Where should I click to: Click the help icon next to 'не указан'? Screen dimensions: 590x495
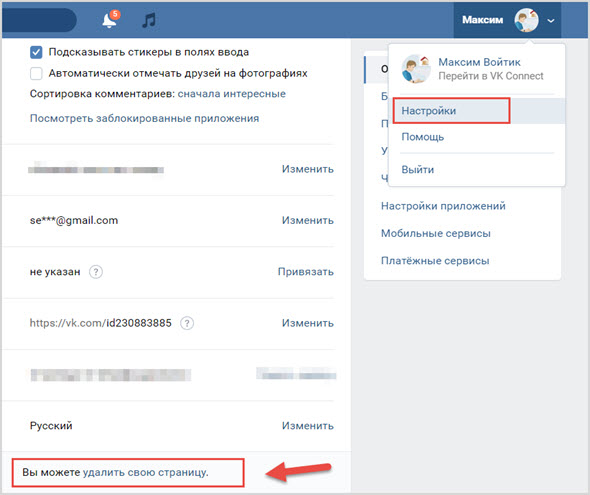coord(96,272)
